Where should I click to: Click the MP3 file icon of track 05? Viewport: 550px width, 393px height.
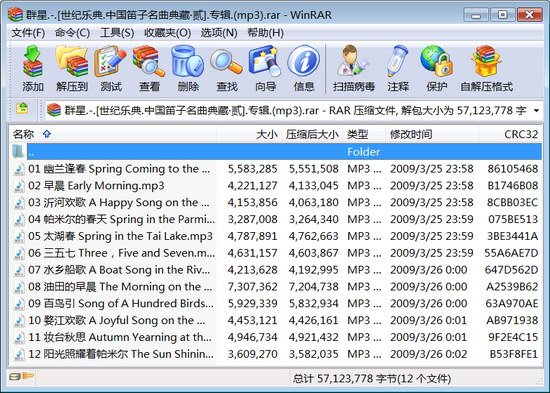(x=19, y=237)
